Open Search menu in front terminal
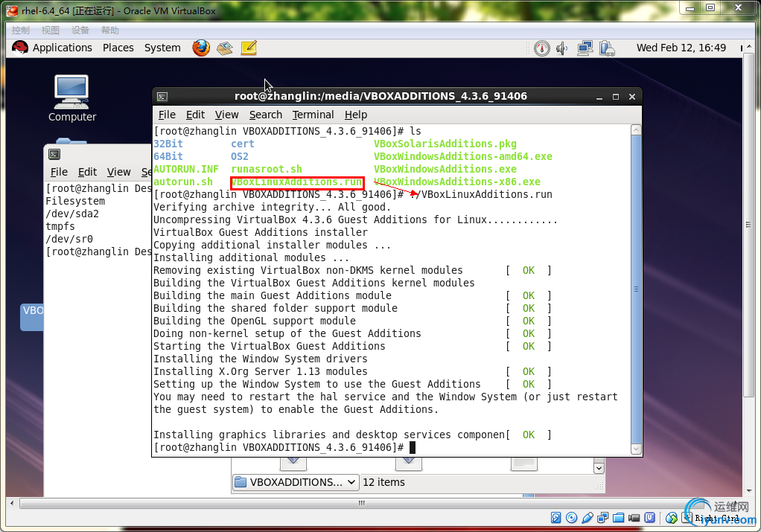 click(266, 115)
